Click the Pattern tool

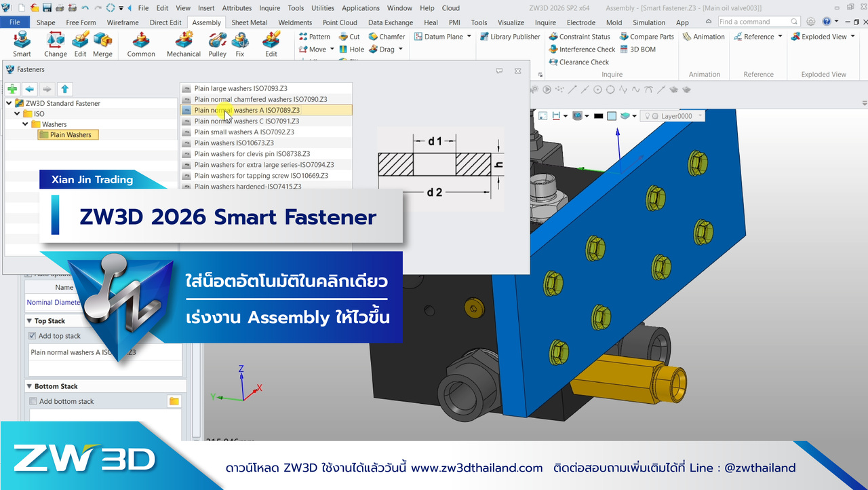pos(315,37)
